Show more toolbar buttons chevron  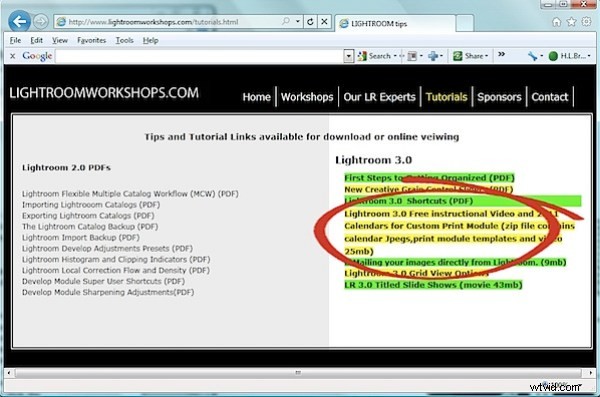pyautogui.click(x=501, y=55)
